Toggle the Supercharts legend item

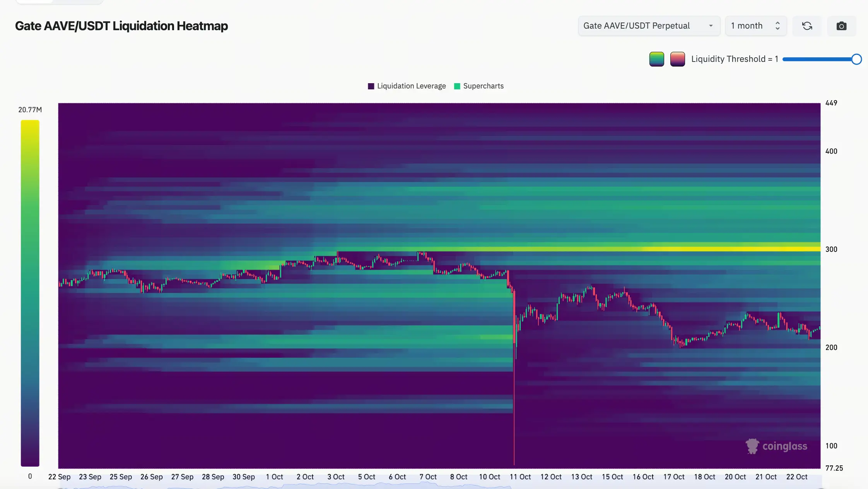[x=483, y=86]
